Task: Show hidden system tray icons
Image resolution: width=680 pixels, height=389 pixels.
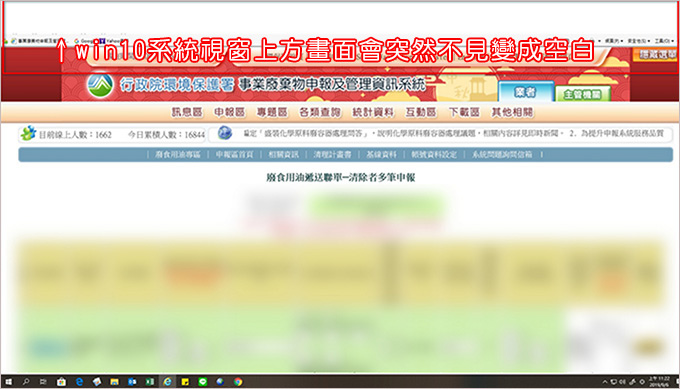Action: pyautogui.click(x=605, y=382)
